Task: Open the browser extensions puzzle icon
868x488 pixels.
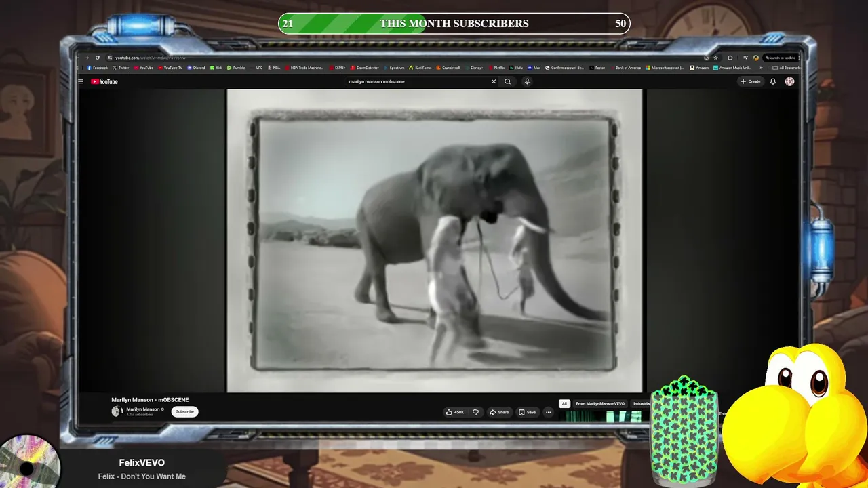Action: point(730,58)
